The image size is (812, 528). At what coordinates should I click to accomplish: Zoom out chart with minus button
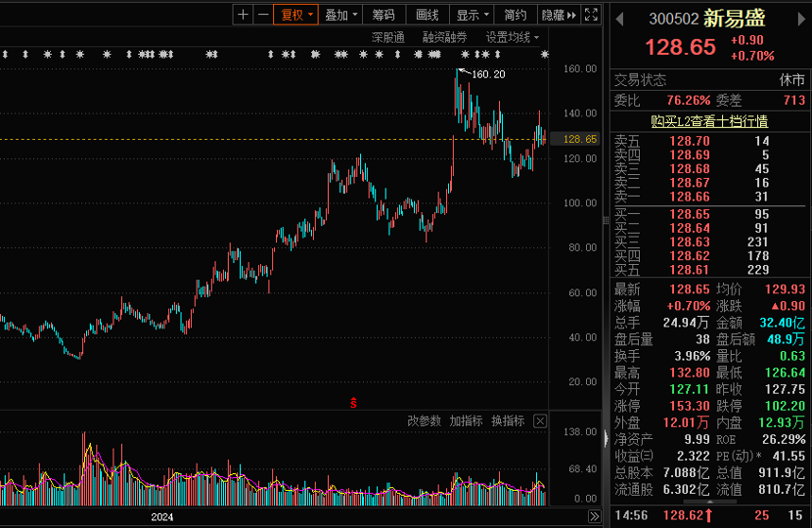[x=263, y=15]
